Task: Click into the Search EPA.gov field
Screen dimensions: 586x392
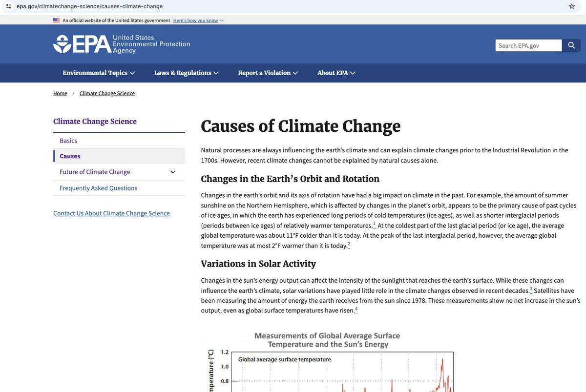Action: coord(528,45)
